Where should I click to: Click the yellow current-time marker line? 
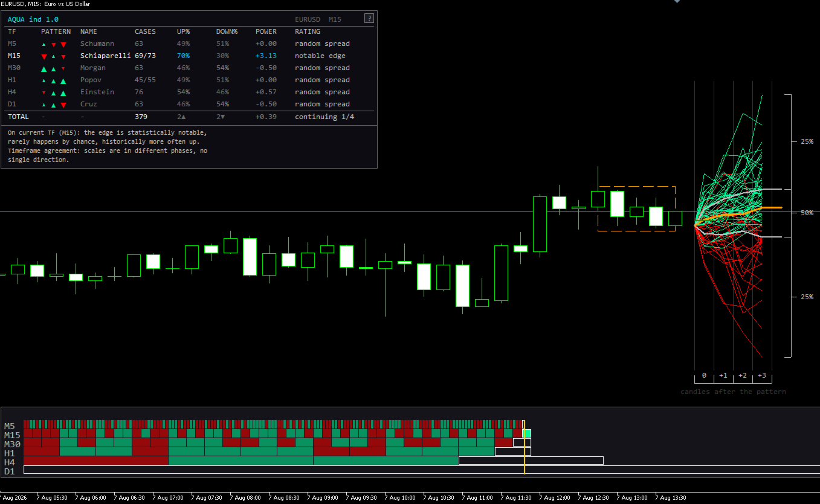click(524, 447)
